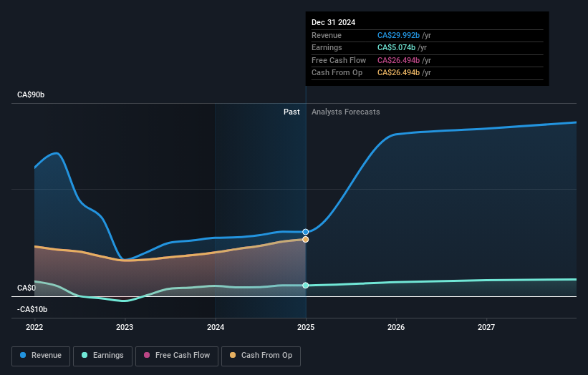Select the 2022 x-axis label
This screenshot has height=375, width=588.
click(x=34, y=328)
